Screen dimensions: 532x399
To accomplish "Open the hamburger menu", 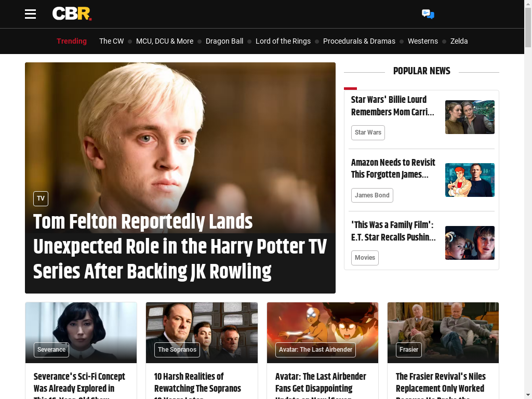I will (x=30, y=14).
